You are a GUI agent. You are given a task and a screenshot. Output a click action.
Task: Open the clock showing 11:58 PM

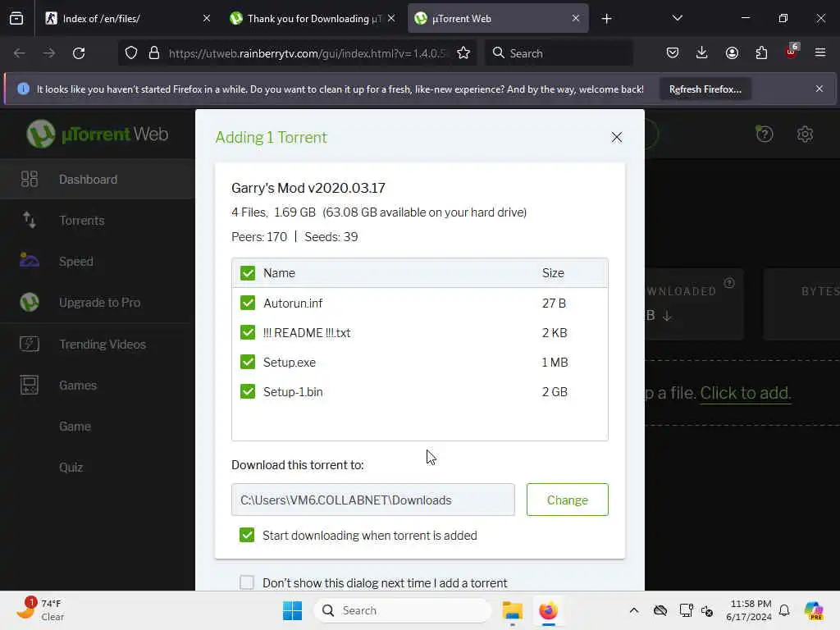point(749,610)
